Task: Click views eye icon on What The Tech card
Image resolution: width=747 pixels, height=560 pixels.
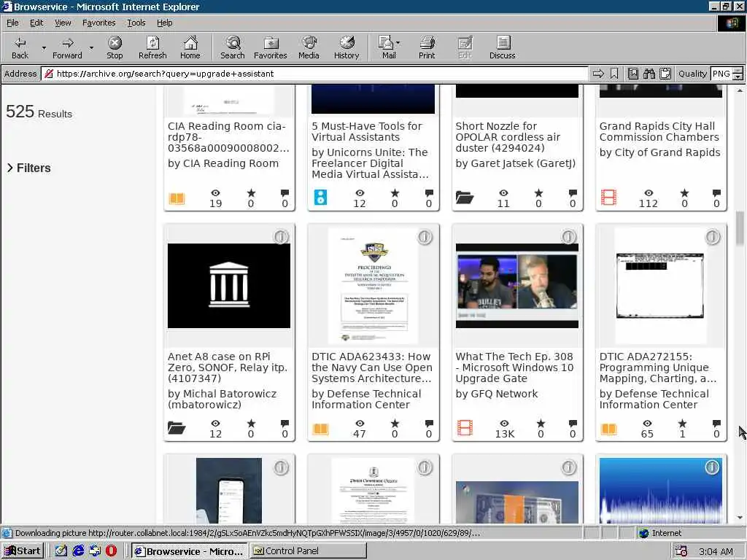Action: pyautogui.click(x=504, y=423)
